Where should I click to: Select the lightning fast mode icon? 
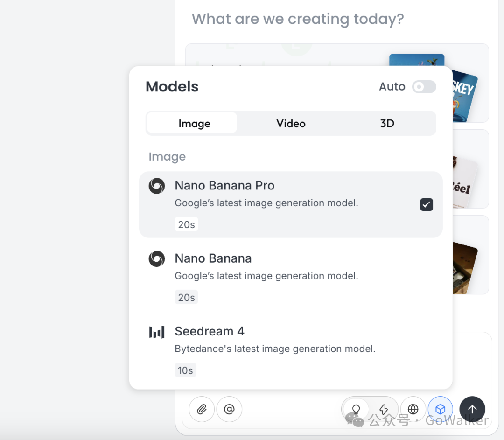[x=384, y=409]
